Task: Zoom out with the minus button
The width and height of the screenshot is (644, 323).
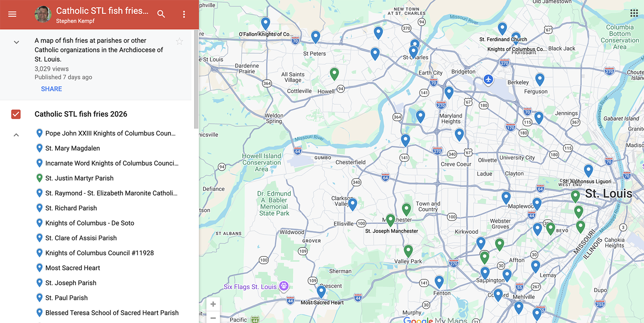Action: coord(213,318)
